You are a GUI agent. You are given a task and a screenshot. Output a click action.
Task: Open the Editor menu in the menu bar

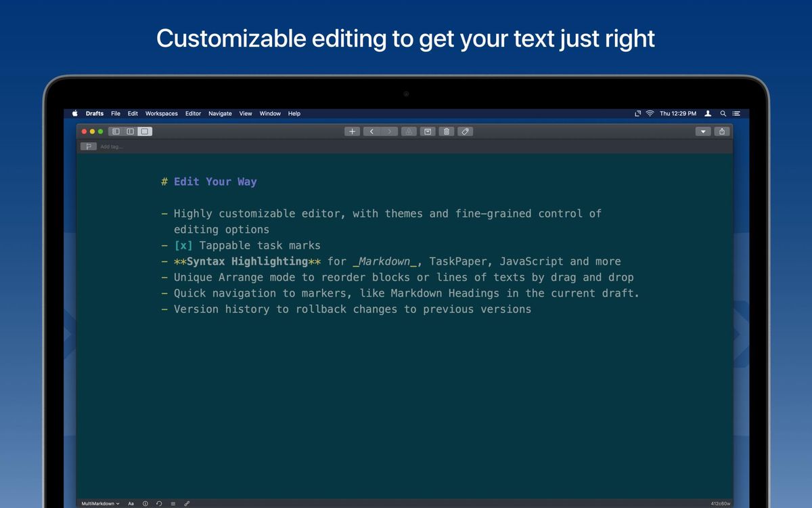click(193, 113)
